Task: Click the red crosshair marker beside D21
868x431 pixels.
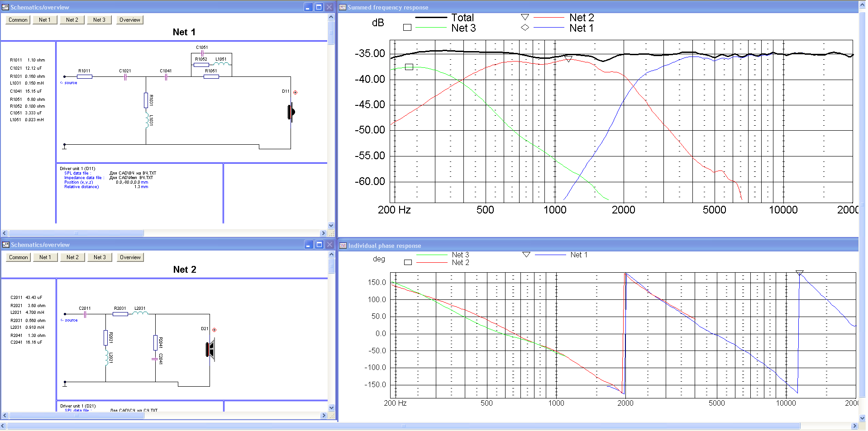Action: [215, 330]
